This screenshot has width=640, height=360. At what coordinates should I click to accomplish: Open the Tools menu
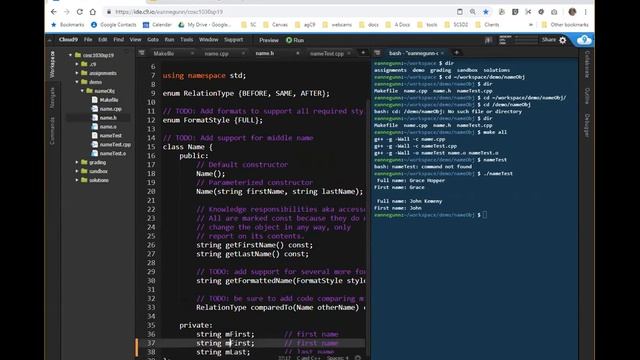pos(187,40)
